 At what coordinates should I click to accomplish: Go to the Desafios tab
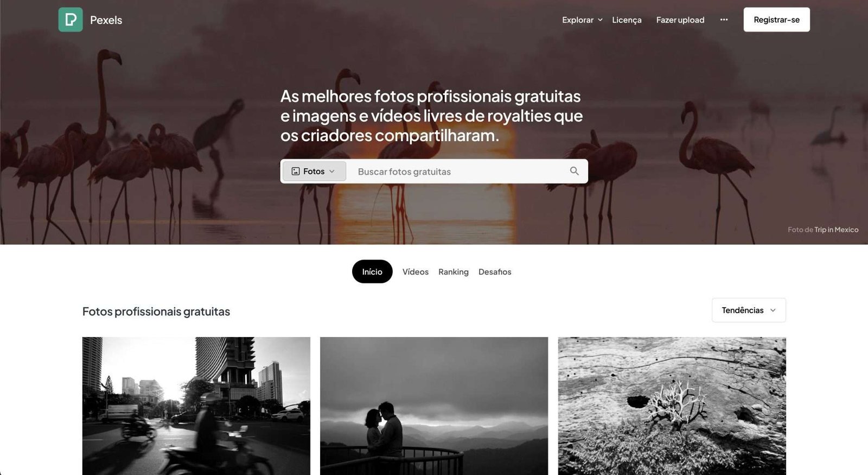[495, 271]
